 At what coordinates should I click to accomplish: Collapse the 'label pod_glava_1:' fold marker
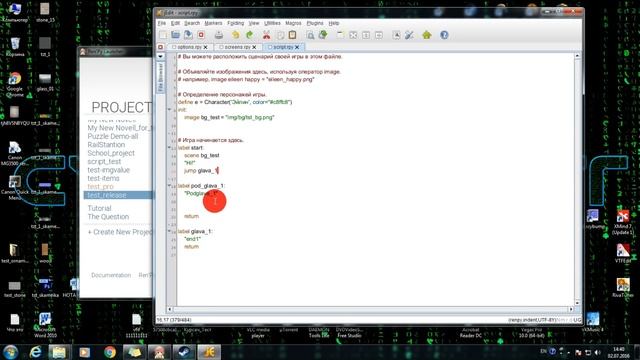[170, 185]
